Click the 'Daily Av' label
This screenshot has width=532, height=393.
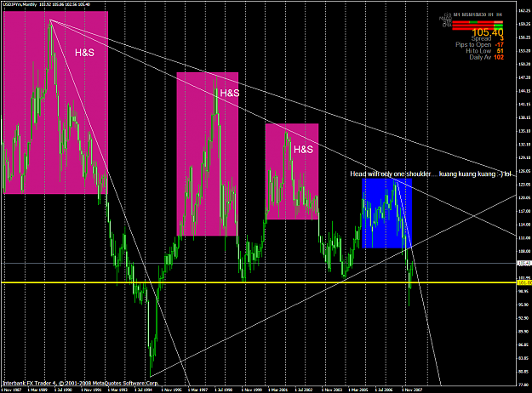pos(480,57)
